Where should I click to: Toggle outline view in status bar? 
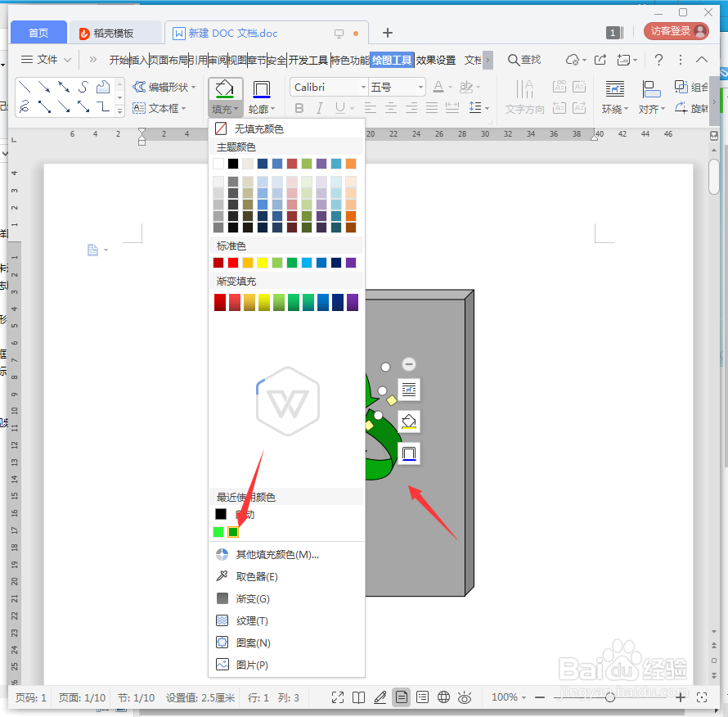point(423,697)
